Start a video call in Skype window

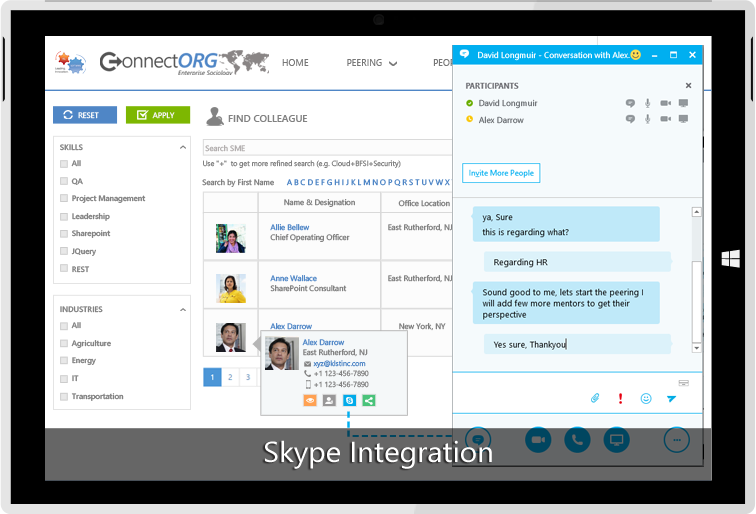538,440
